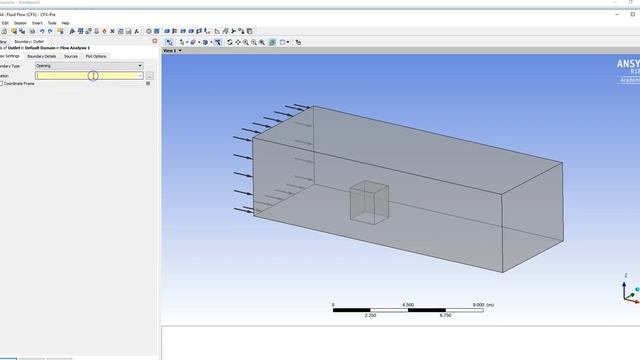Open the Edit menu
The image size is (640, 360).
tap(5, 23)
